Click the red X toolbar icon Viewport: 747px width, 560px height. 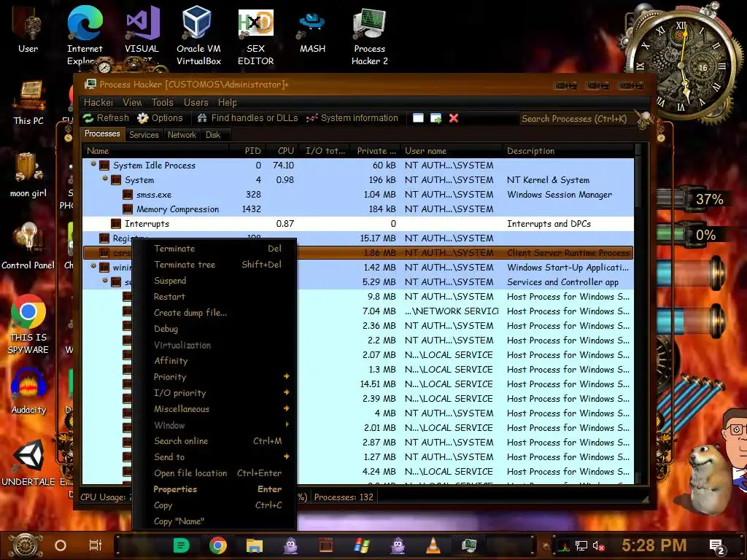coord(454,118)
